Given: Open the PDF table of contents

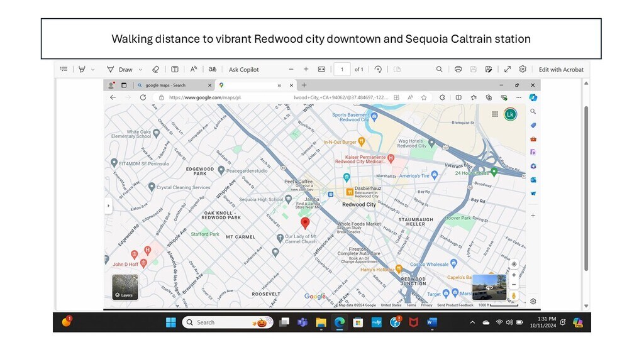Looking at the screenshot, I should click(64, 69).
